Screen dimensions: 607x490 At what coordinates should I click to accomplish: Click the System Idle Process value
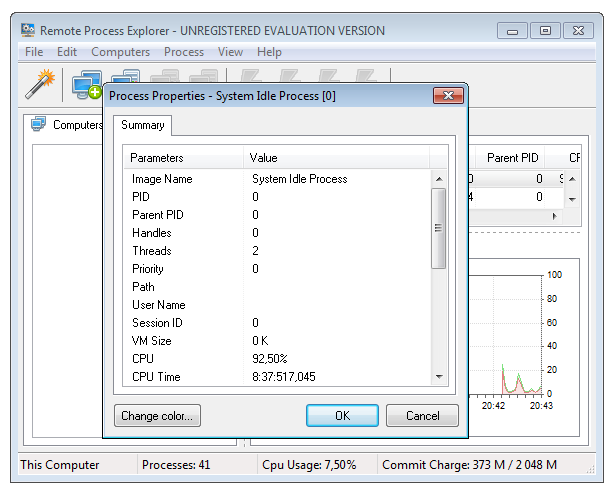(300, 179)
